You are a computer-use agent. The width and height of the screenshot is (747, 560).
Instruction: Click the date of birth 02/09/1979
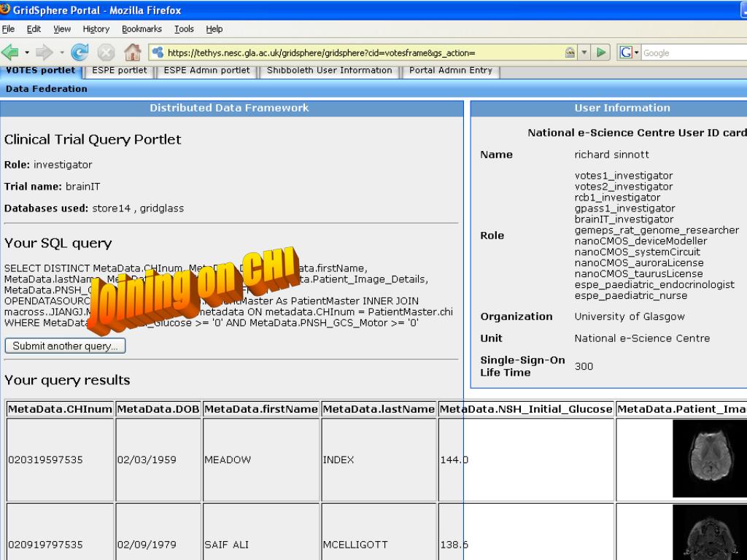pyautogui.click(x=147, y=545)
